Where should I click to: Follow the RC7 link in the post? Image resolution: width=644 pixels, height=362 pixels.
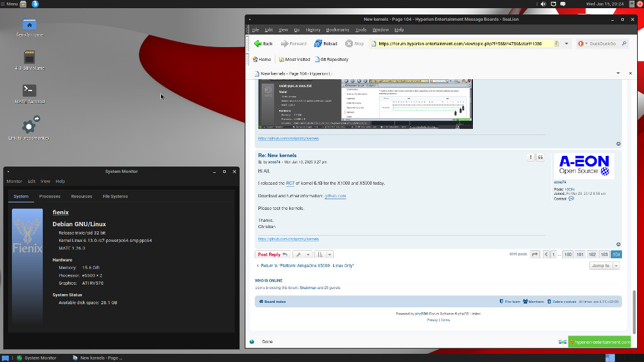click(290, 184)
